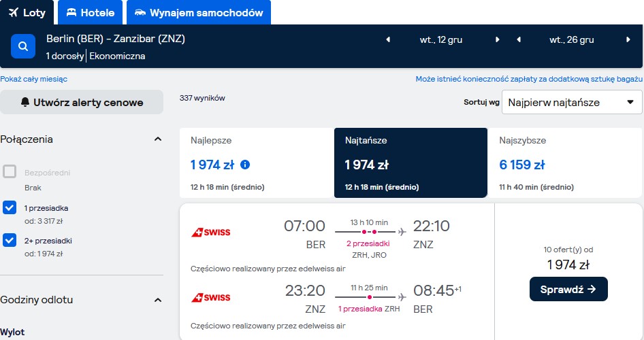Select the Najszybsze 6 159 zł option
Image resolution: width=644 pixels, height=340 pixels.
click(x=565, y=163)
